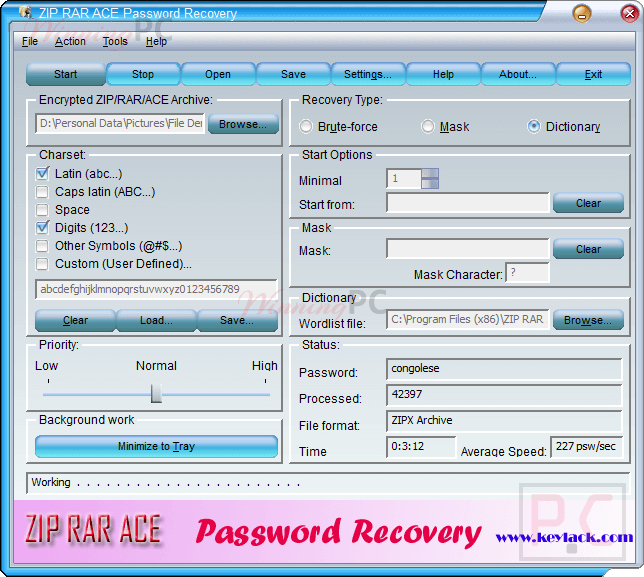The width and height of the screenshot is (644, 577).
Task: Click the Minimal length value field
Action: click(x=404, y=179)
